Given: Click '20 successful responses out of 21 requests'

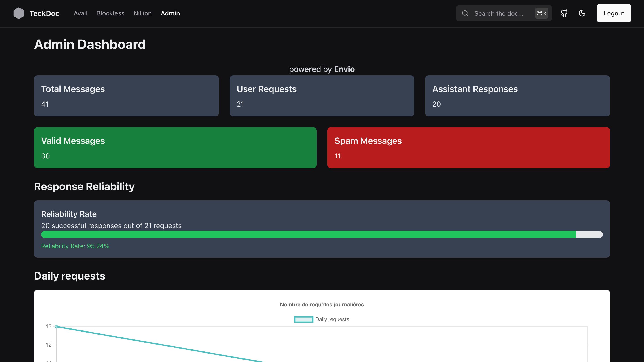Looking at the screenshot, I should click(111, 226).
